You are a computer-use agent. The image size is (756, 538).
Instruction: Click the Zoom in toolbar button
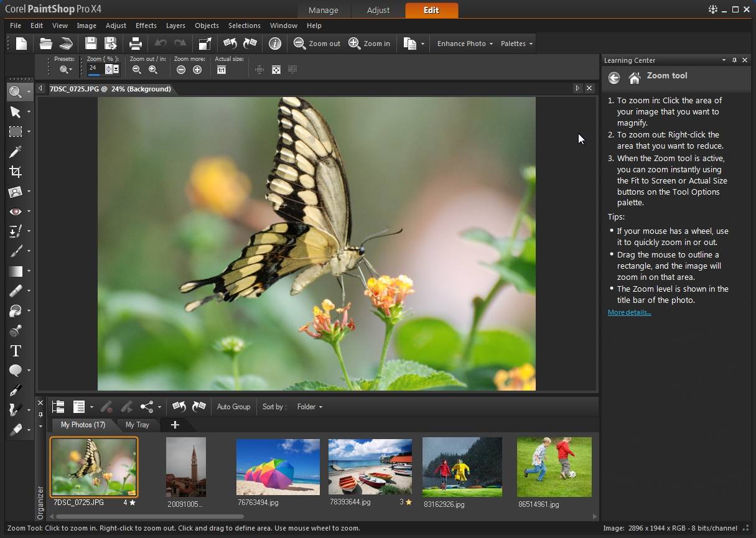pyautogui.click(x=370, y=44)
